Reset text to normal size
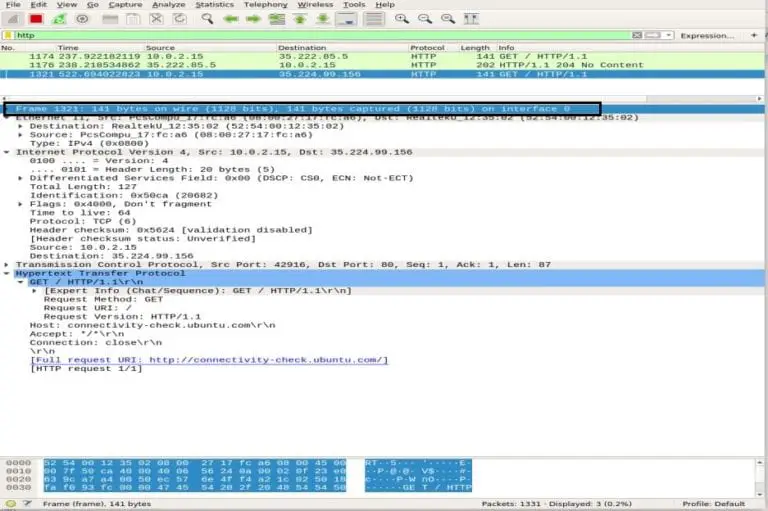The image size is (768, 511). click(x=448, y=19)
